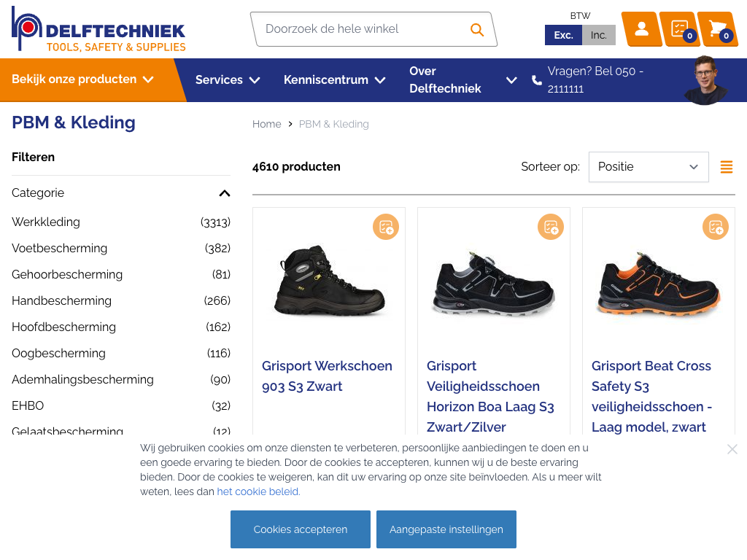Open the quote list icon in header
Viewport: 747px width, 560px height.
click(679, 29)
